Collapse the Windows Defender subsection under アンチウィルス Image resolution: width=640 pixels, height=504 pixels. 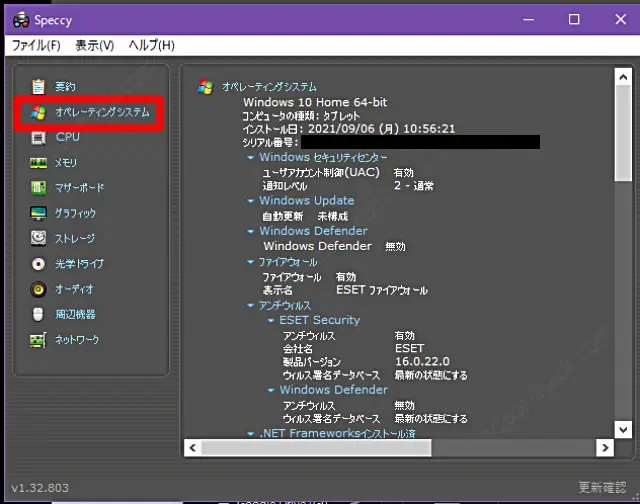(271, 390)
